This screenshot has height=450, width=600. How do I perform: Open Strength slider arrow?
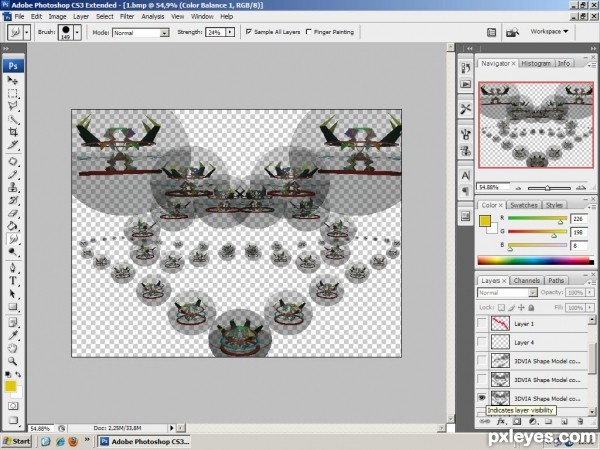tap(230, 32)
